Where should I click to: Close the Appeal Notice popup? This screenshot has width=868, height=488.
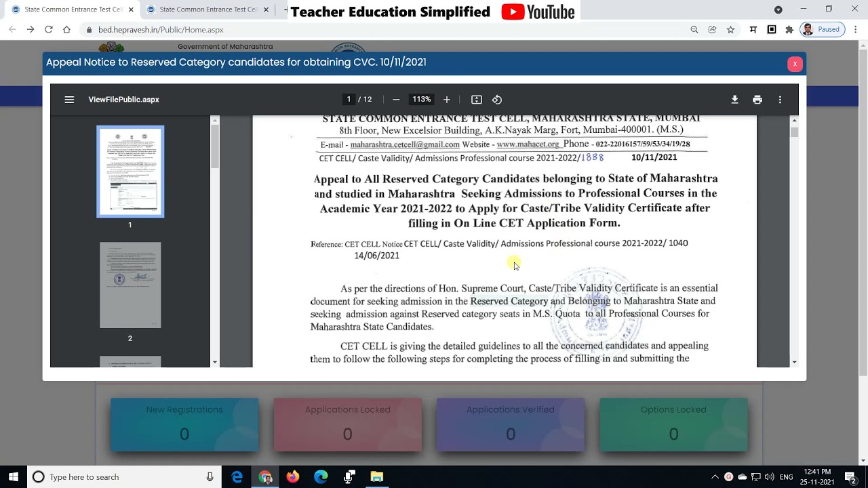795,64
